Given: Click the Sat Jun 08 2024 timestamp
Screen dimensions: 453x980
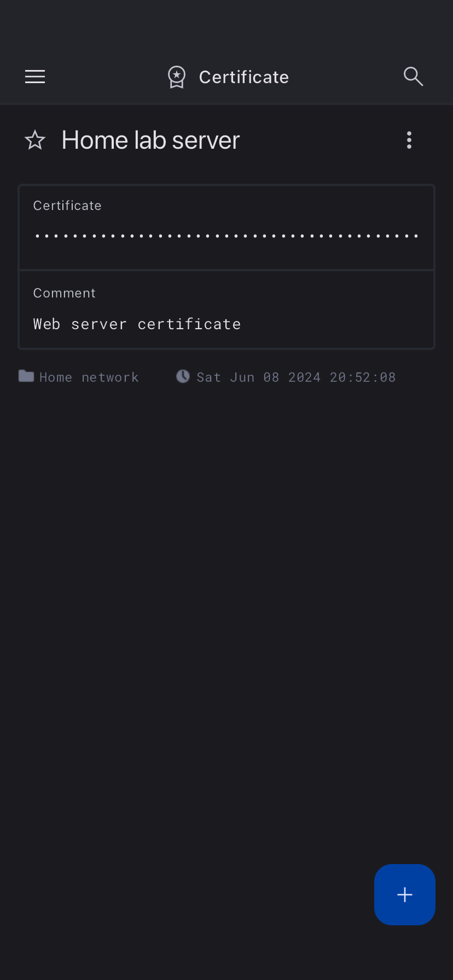Looking at the screenshot, I should pyautogui.click(x=296, y=377).
